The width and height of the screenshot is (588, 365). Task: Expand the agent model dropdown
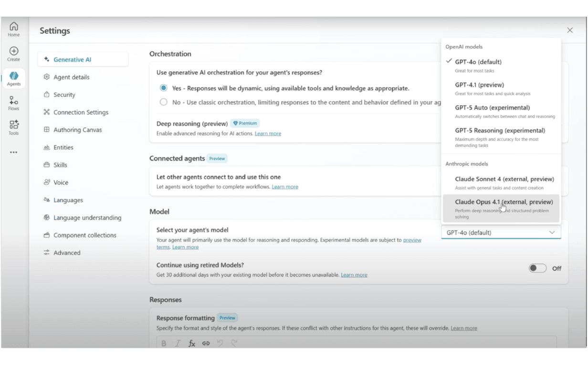coord(501,233)
